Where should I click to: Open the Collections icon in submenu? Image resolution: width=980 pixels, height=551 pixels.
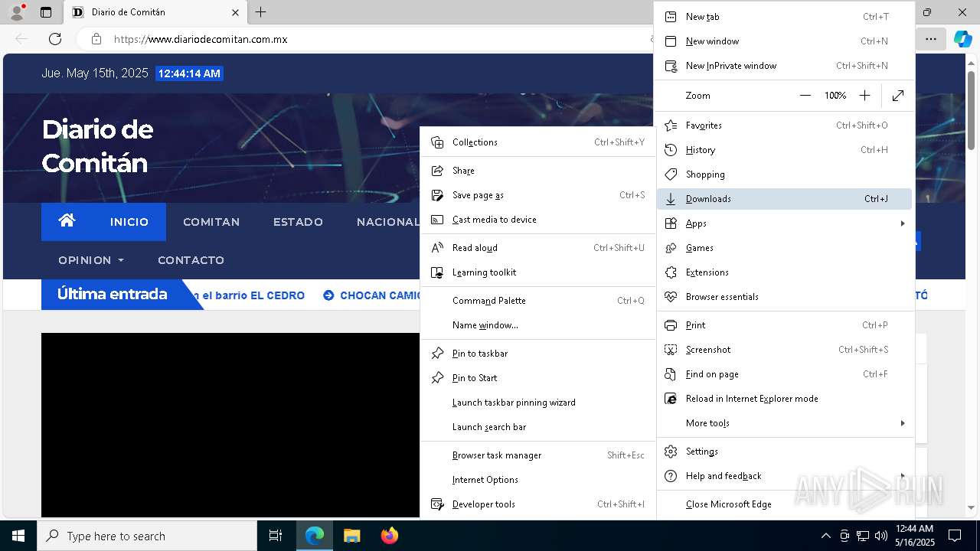(437, 142)
